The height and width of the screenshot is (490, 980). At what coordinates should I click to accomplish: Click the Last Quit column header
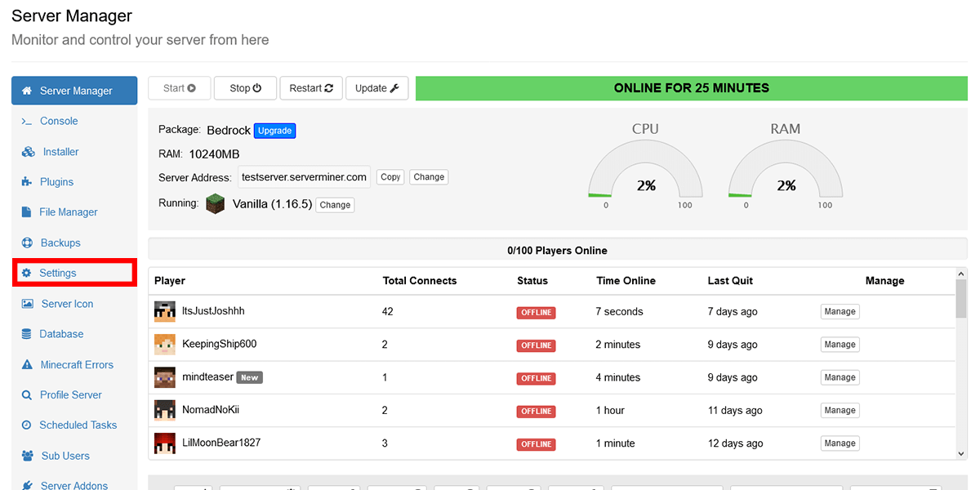point(730,281)
